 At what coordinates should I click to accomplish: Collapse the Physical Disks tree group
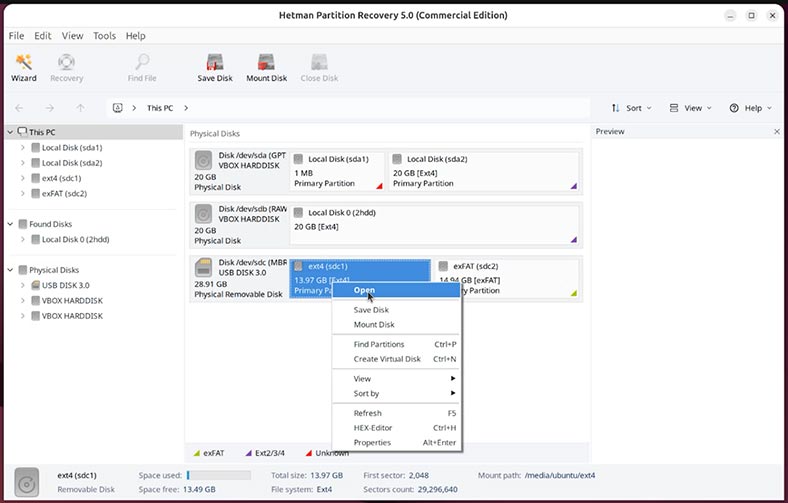[10, 270]
